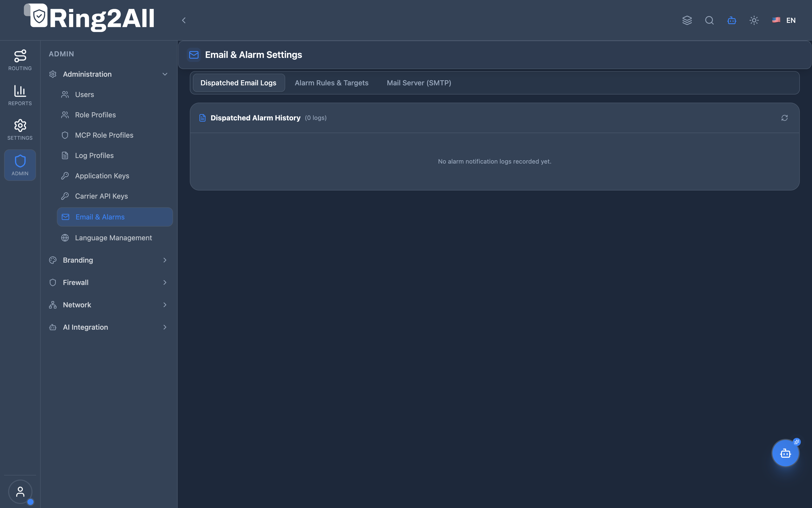Viewport: 812px width, 508px height.
Task: Click the sparkle badge on assistant button
Action: (797, 442)
